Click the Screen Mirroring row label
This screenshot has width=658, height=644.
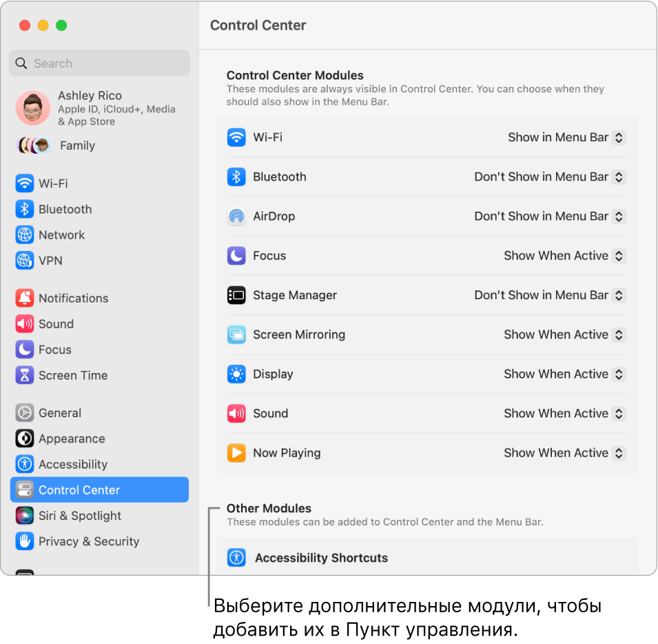pyautogui.click(x=299, y=334)
